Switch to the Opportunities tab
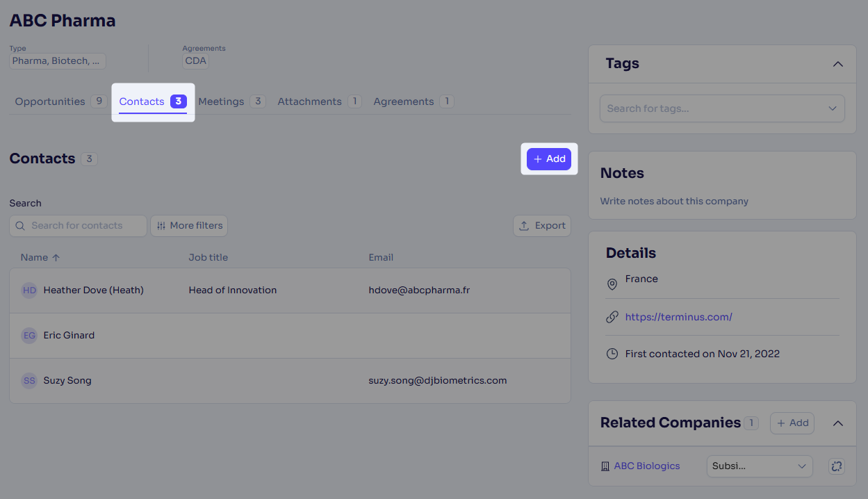868x499 pixels. [x=50, y=101]
